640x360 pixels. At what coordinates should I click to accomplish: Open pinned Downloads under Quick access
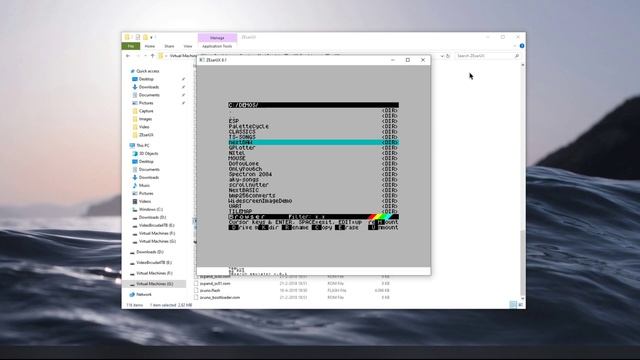pos(149,87)
